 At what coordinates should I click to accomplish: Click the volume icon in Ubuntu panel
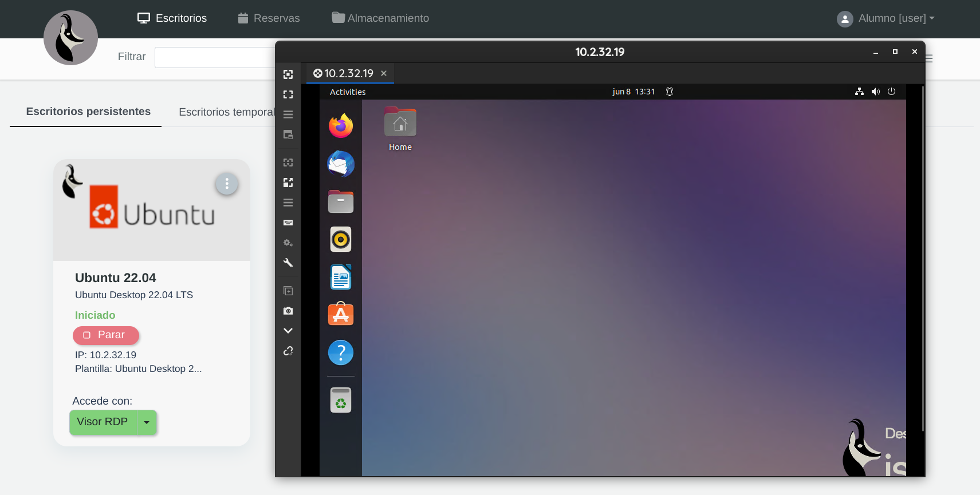(x=875, y=92)
